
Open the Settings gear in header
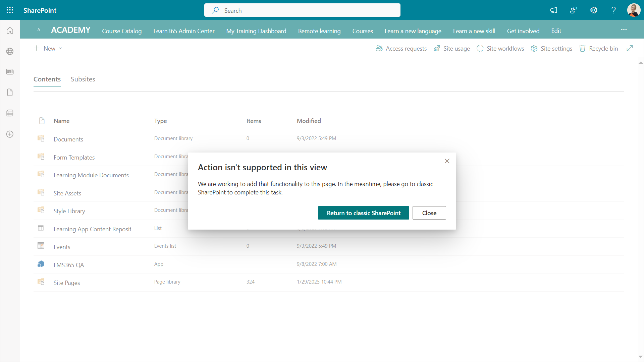coord(594,10)
